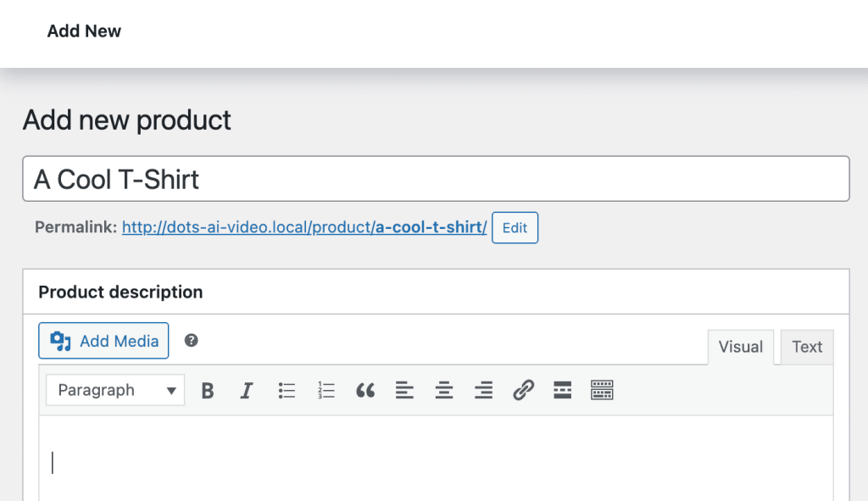Click the Add Media button
This screenshot has width=868, height=501.
click(103, 341)
